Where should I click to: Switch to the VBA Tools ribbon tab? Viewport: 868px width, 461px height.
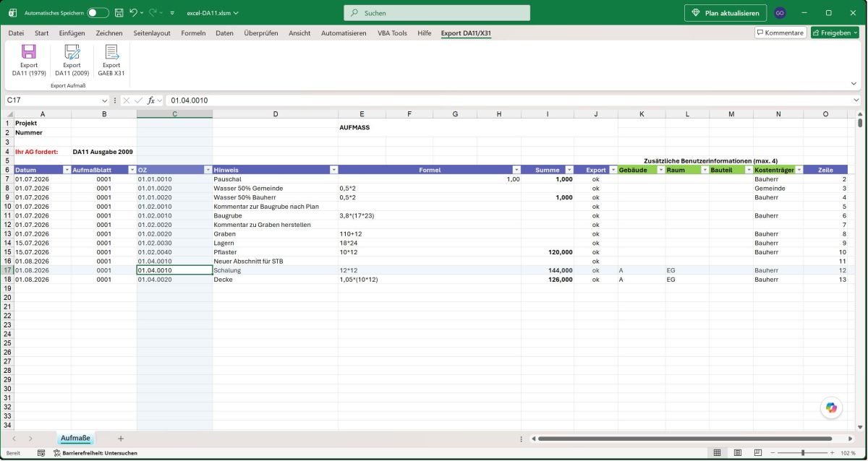point(392,33)
